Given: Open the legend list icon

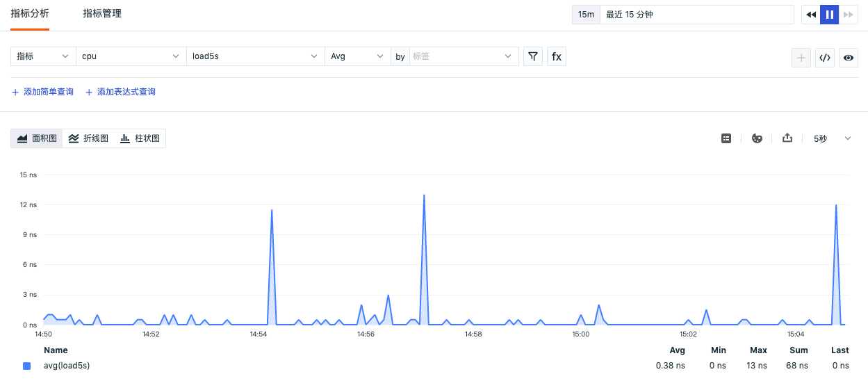Looking at the screenshot, I should [x=726, y=138].
